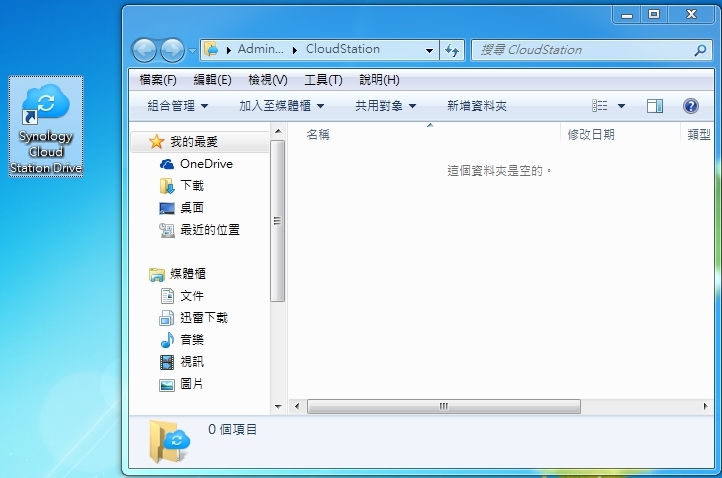Image resolution: width=722 pixels, height=478 pixels.
Task: Click the navigation pane vertical scrollbar thumb
Action: point(278,221)
